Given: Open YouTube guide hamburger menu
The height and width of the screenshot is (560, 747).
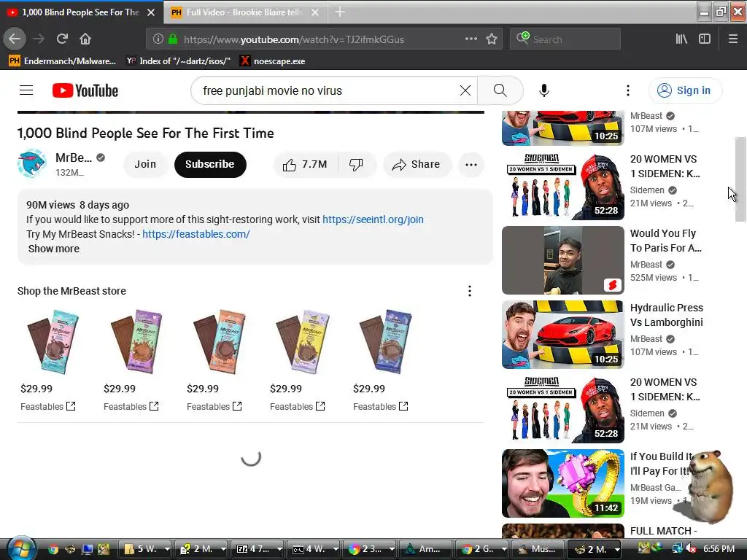Looking at the screenshot, I should click(26, 90).
